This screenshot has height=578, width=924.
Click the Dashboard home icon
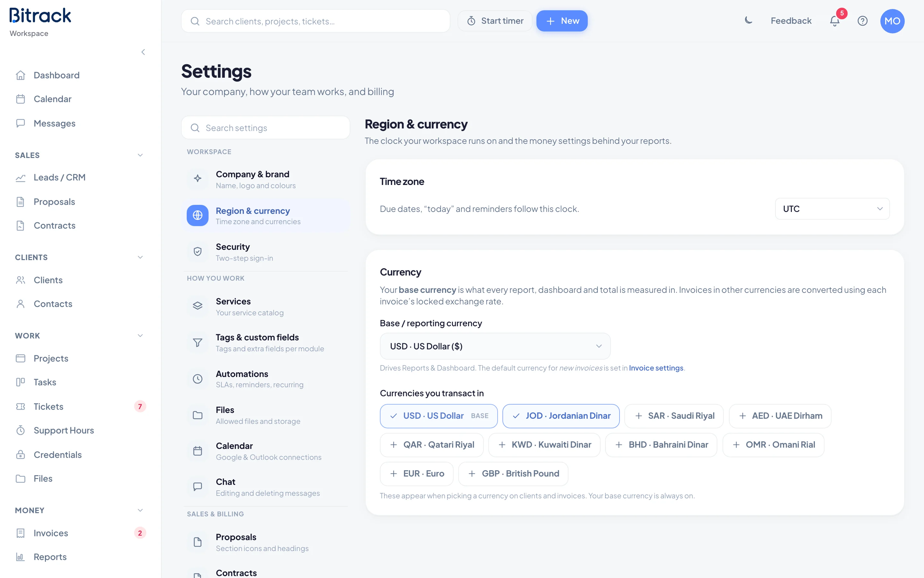21,75
